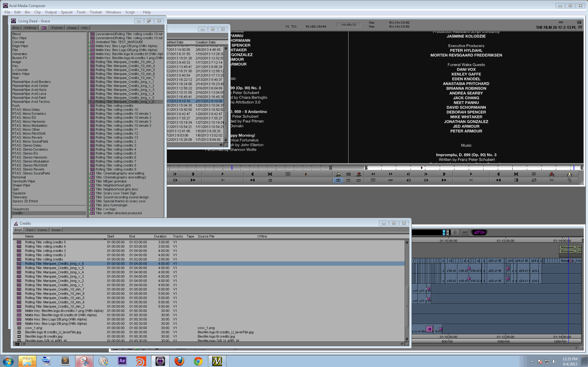Open the Credits bin fast menu
Image resolution: width=588 pixels, height=367 pixels.
pos(17,344)
